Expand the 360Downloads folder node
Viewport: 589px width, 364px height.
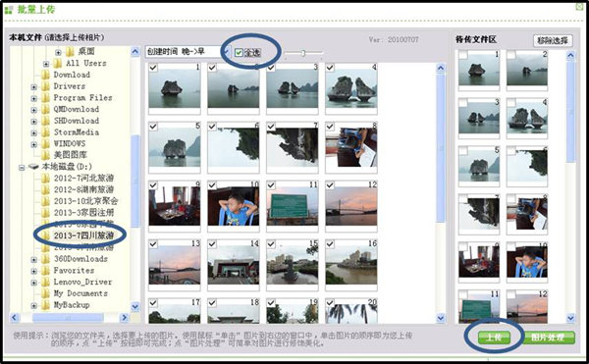[33, 260]
